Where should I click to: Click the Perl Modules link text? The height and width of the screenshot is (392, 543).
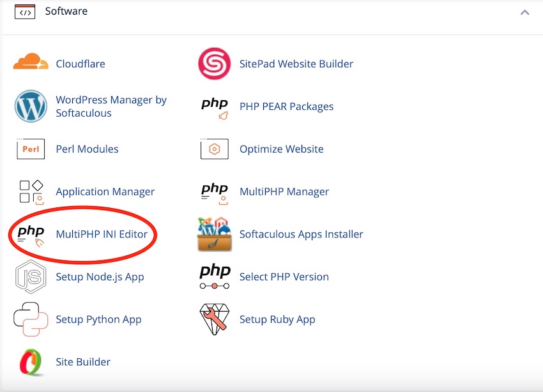click(87, 149)
